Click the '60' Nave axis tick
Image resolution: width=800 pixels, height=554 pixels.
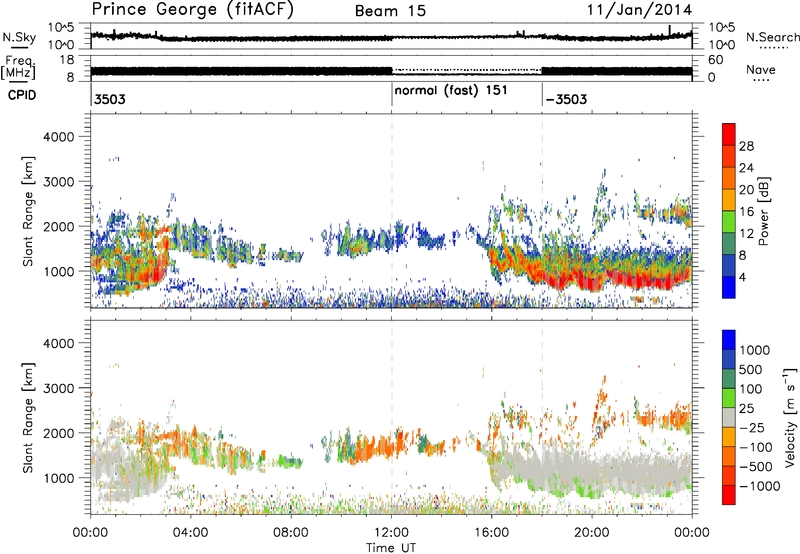716,60
